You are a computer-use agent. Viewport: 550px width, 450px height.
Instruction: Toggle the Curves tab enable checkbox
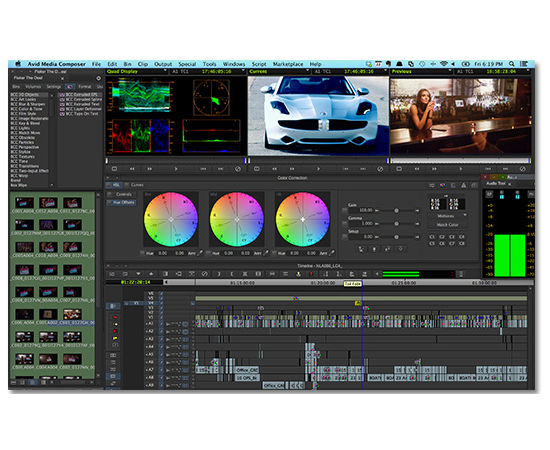click(x=127, y=185)
